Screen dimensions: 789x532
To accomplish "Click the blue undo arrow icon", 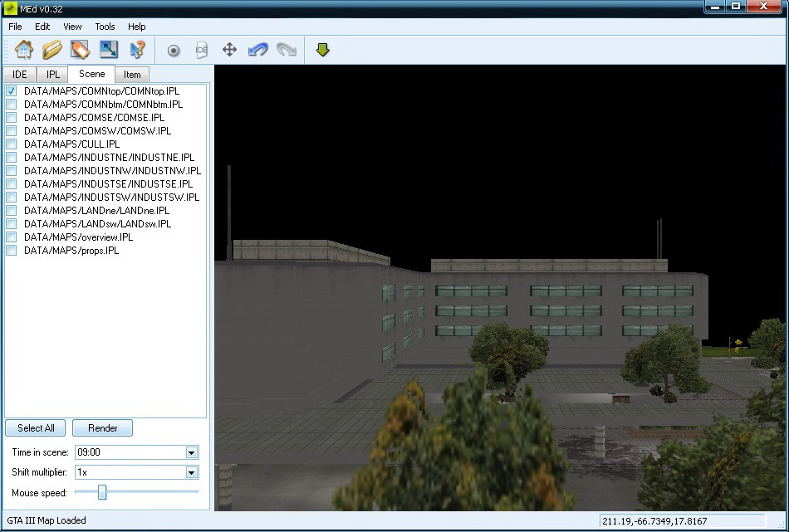I will 257,50.
